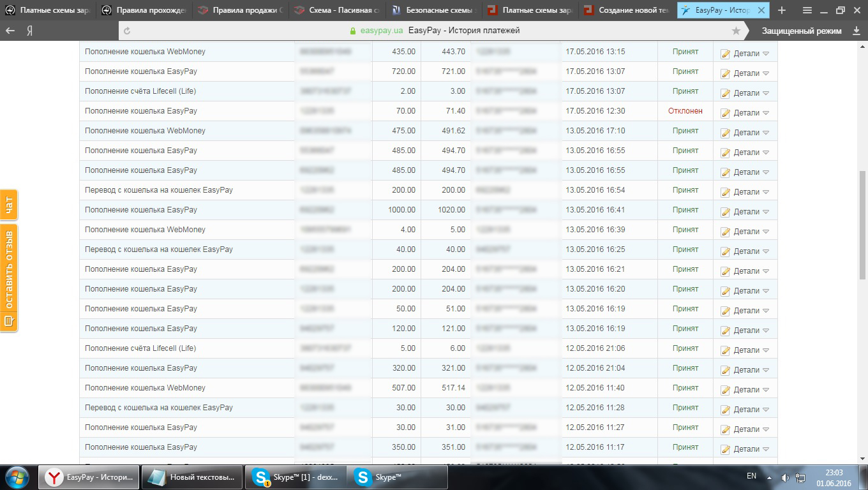Bookmark the page with the star icon
868x490 pixels.
pos(736,31)
